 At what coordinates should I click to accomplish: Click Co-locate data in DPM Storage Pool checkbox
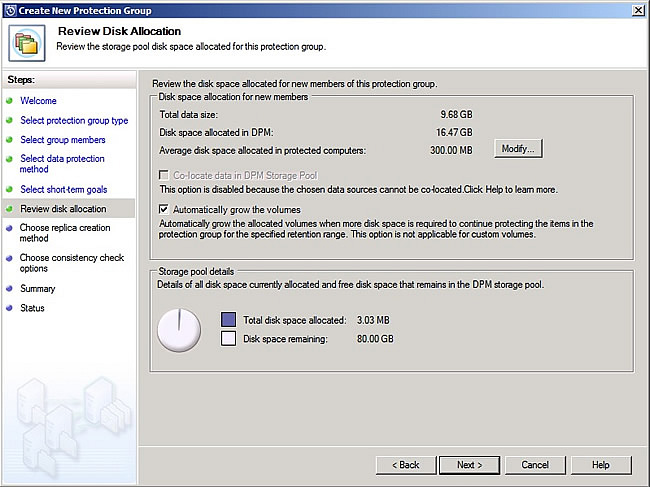click(x=165, y=175)
